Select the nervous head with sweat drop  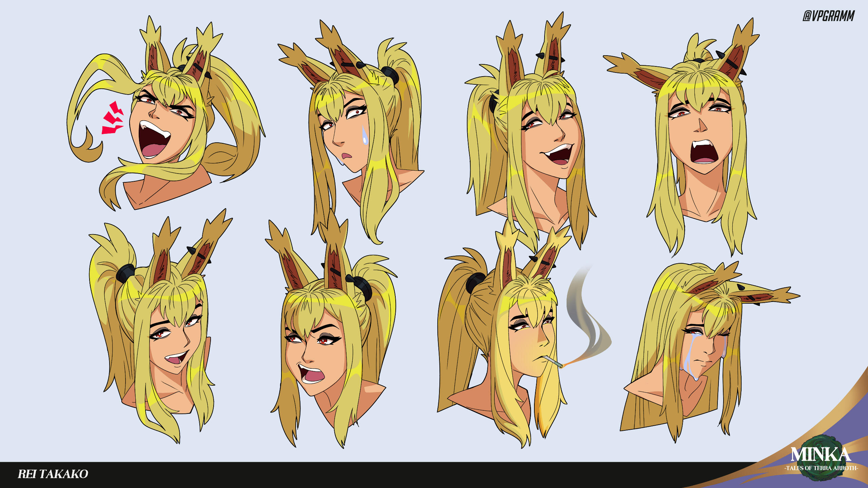[x=351, y=132]
